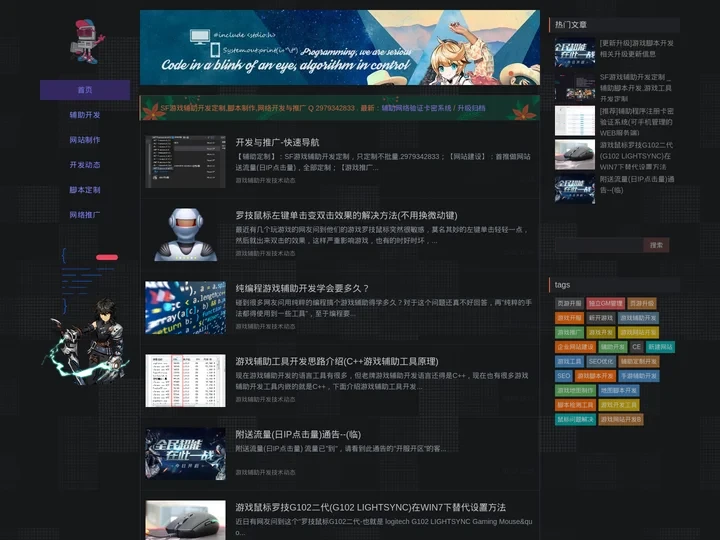This screenshot has width=720, height=540.
Task: Select the 页游开服 tag
Action: point(569,304)
